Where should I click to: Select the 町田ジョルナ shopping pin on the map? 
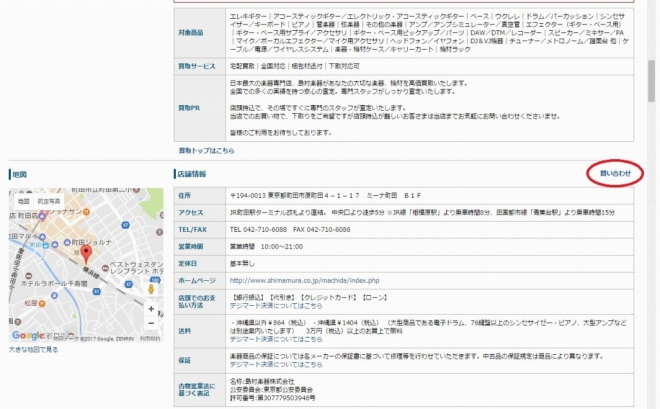coord(67,242)
